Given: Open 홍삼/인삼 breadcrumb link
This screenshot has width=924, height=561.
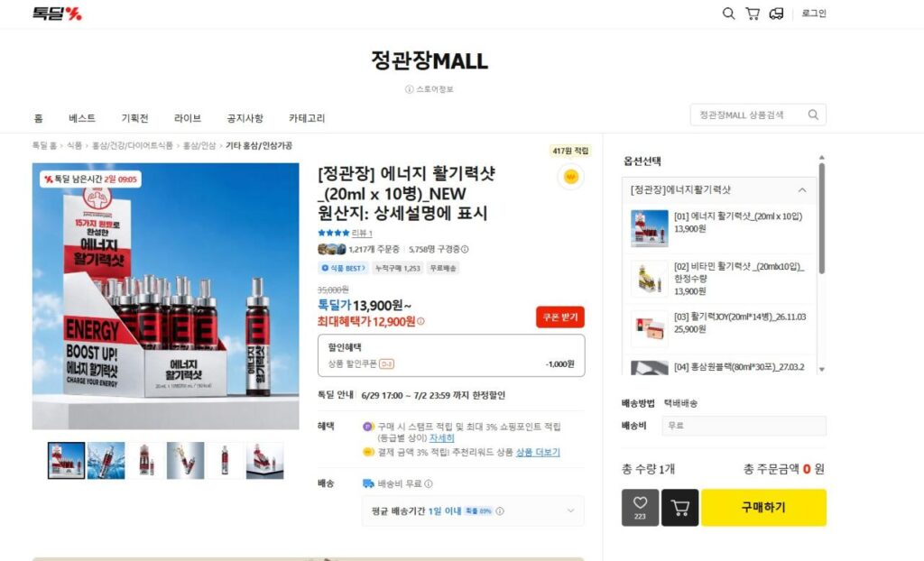Looking at the screenshot, I should 199,145.
